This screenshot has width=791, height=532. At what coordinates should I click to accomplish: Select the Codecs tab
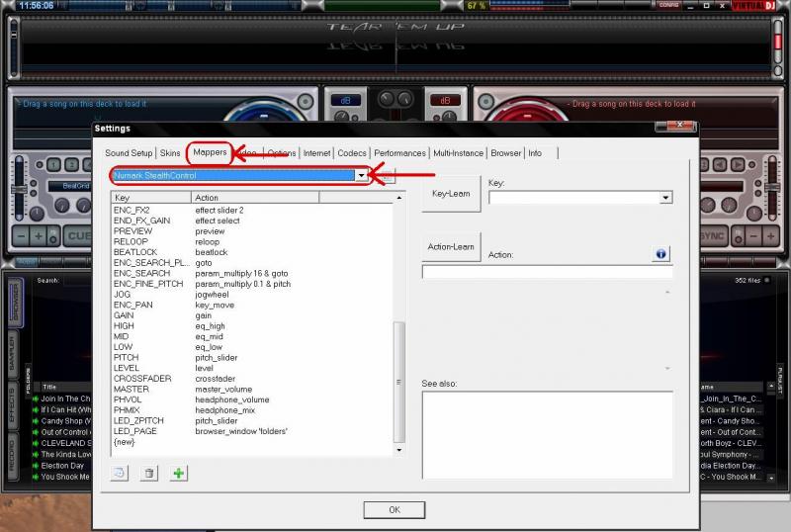(352, 153)
